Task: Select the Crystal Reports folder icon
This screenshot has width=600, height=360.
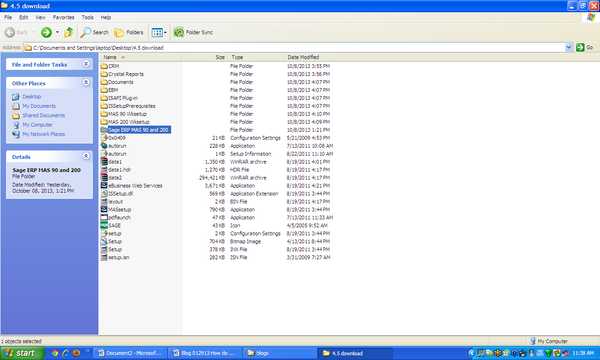Action: 104,74
